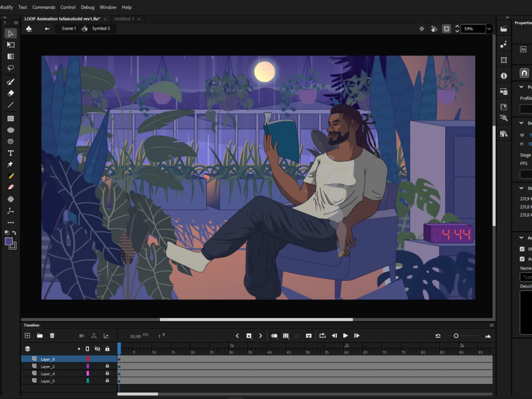Open the Transform panel icon
532x399 pixels.
pyautogui.click(x=504, y=60)
